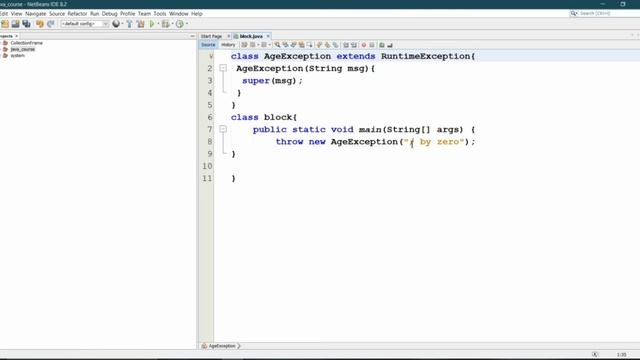Viewport: 640px width, 360px height.
Task: Expand the system project node
Action: (1, 56)
